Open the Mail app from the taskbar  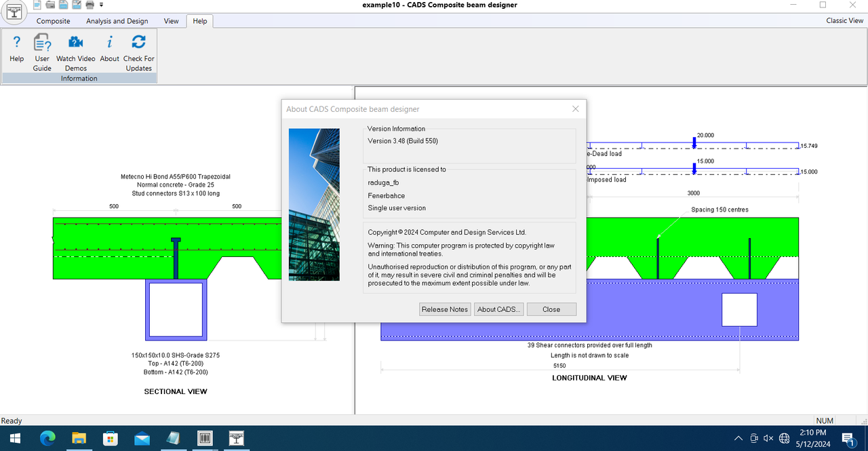pyautogui.click(x=142, y=438)
